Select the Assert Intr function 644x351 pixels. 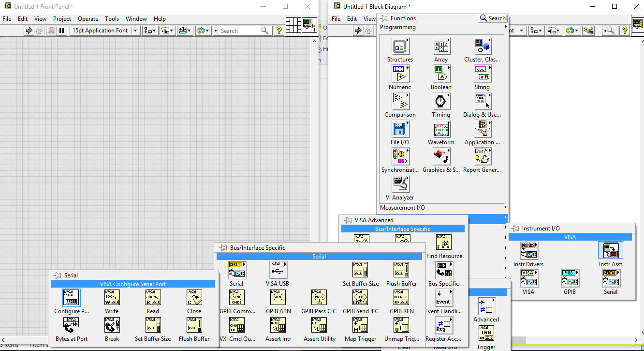click(278, 325)
